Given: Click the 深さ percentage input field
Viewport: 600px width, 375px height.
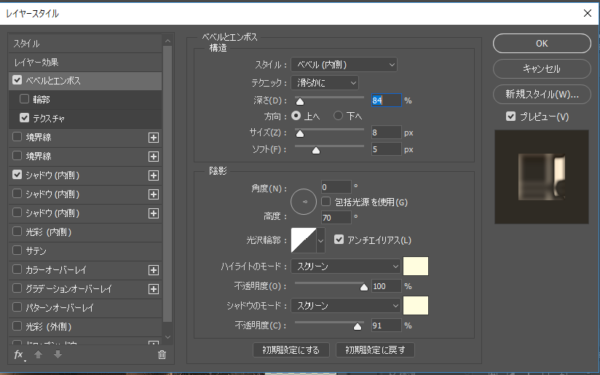Looking at the screenshot, I should [386, 100].
